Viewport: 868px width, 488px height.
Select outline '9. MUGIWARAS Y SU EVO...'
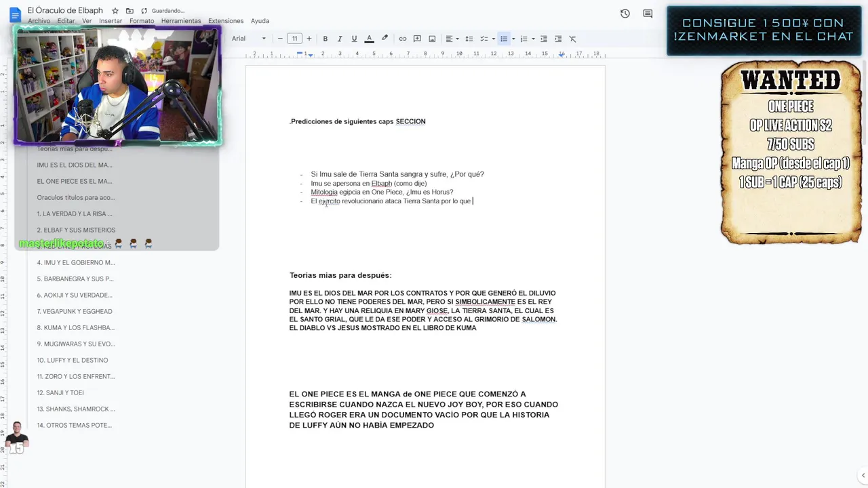[x=76, y=344]
